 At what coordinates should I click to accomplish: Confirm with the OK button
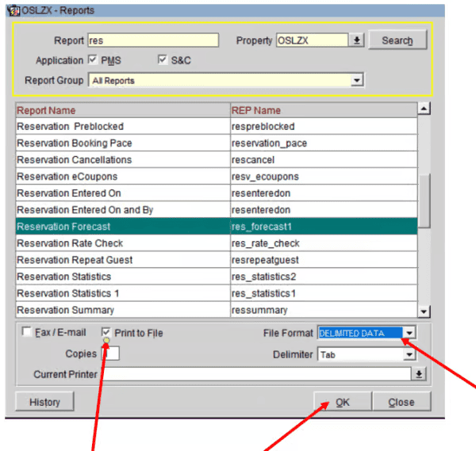point(342,402)
